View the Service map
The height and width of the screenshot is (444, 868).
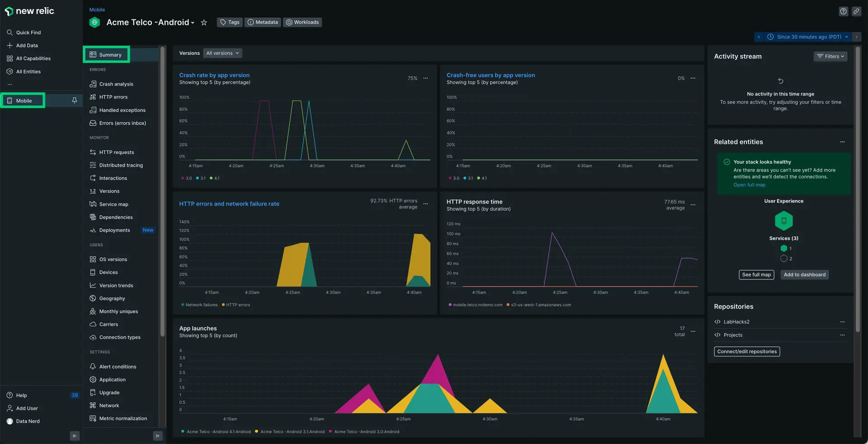pyautogui.click(x=113, y=204)
